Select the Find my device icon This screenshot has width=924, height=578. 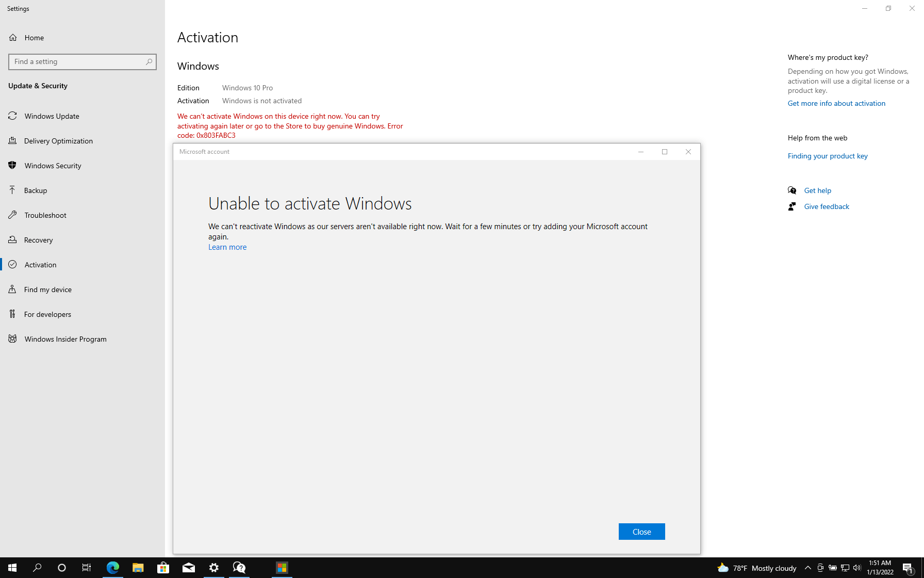pos(13,290)
